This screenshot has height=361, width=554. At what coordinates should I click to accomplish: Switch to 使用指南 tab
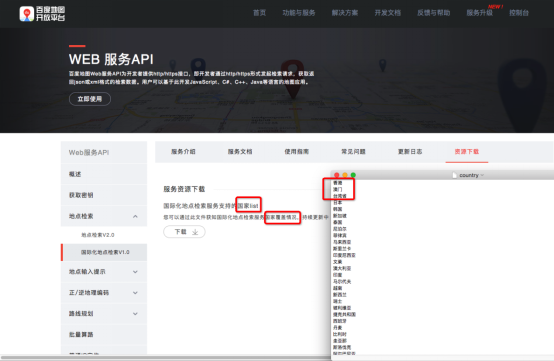coord(296,152)
